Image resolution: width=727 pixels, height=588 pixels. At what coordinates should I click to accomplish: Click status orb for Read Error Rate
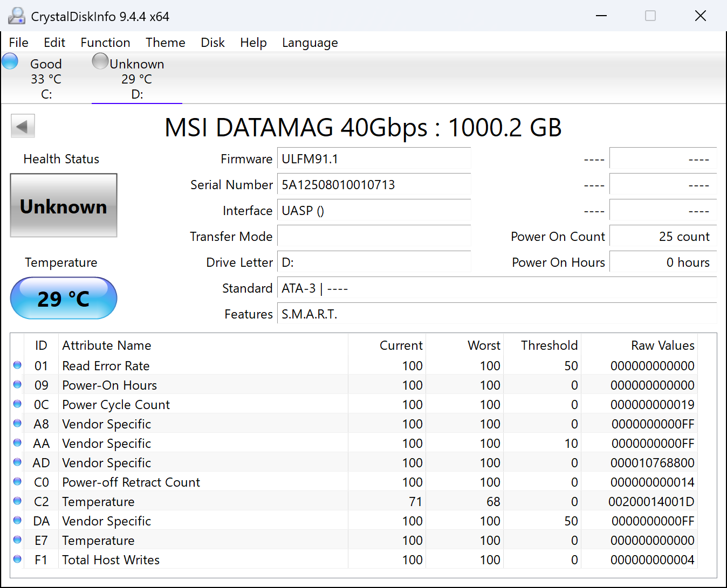point(17,365)
